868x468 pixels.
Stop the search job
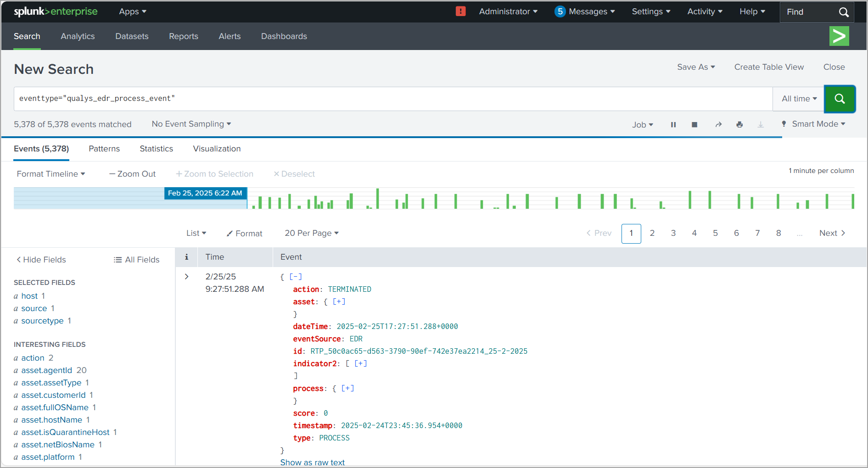coord(694,125)
